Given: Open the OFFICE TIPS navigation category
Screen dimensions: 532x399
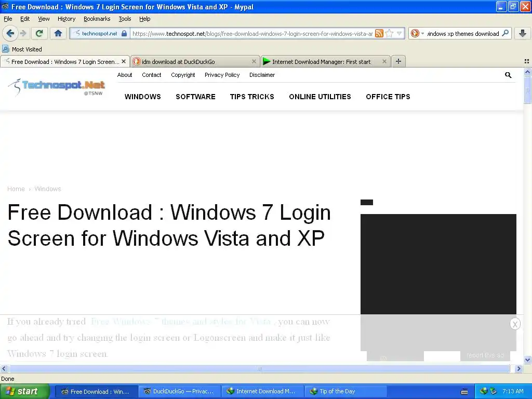Looking at the screenshot, I should pyautogui.click(x=388, y=97).
